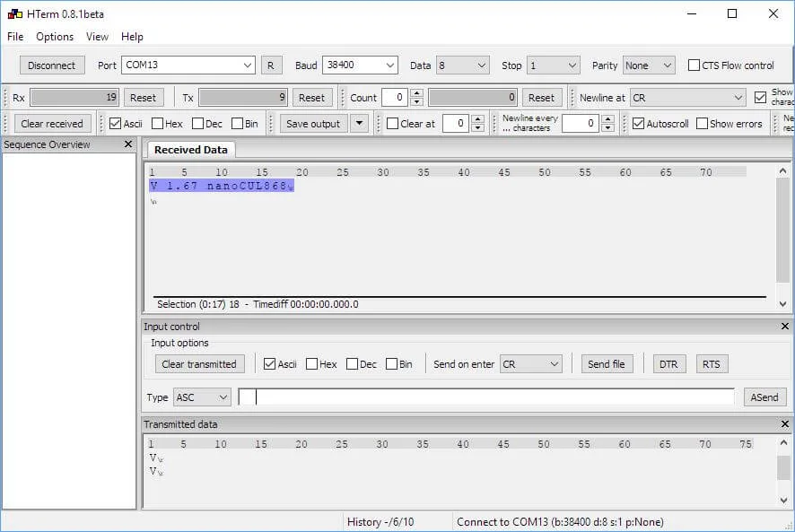Image resolution: width=795 pixels, height=532 pixels.
Task: Open the Send on enter CR dropdown
Action: [531, 363]
